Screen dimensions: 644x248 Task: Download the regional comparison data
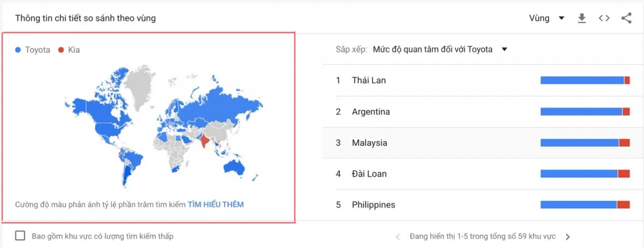582,18
